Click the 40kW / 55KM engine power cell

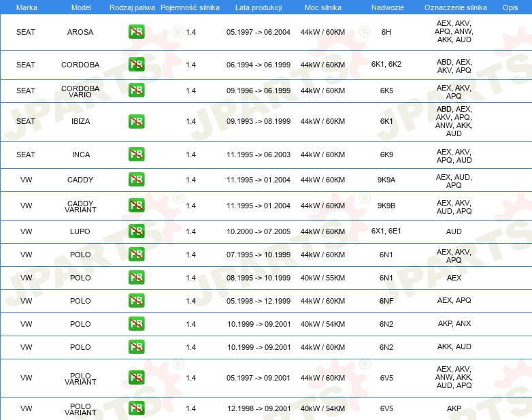tap(322, 278)
